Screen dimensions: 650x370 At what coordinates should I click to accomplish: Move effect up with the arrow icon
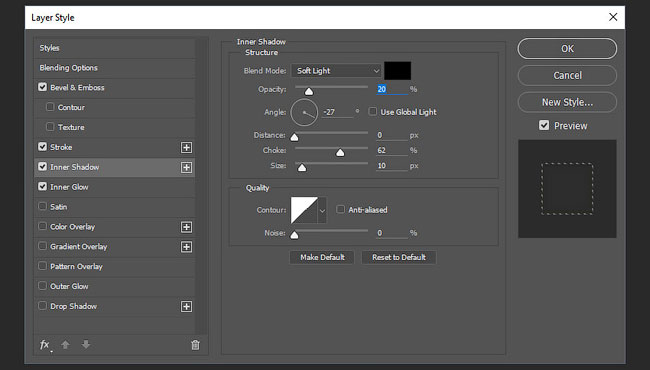coord(65,344)
